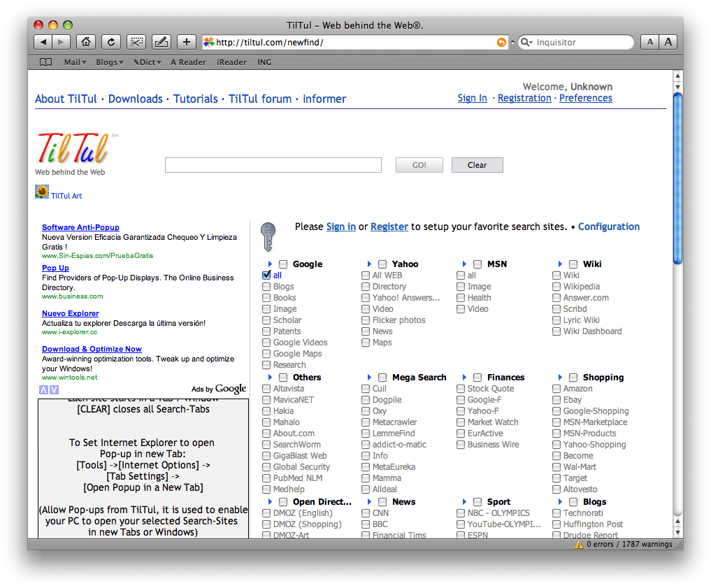This screenshot has height=588, width=711.
Task: Click the warning triangle in status bar
Action: pos(579,545)
